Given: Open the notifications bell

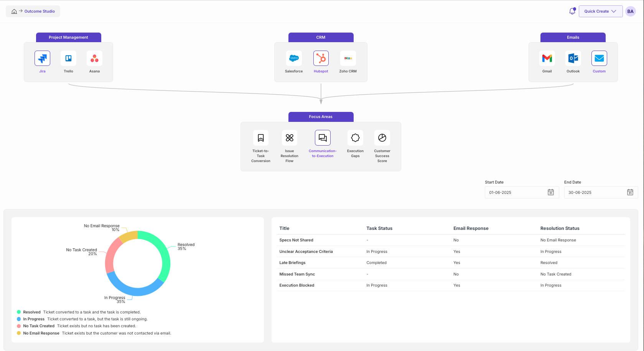Looking at the screenshot, I should (572, 11).
